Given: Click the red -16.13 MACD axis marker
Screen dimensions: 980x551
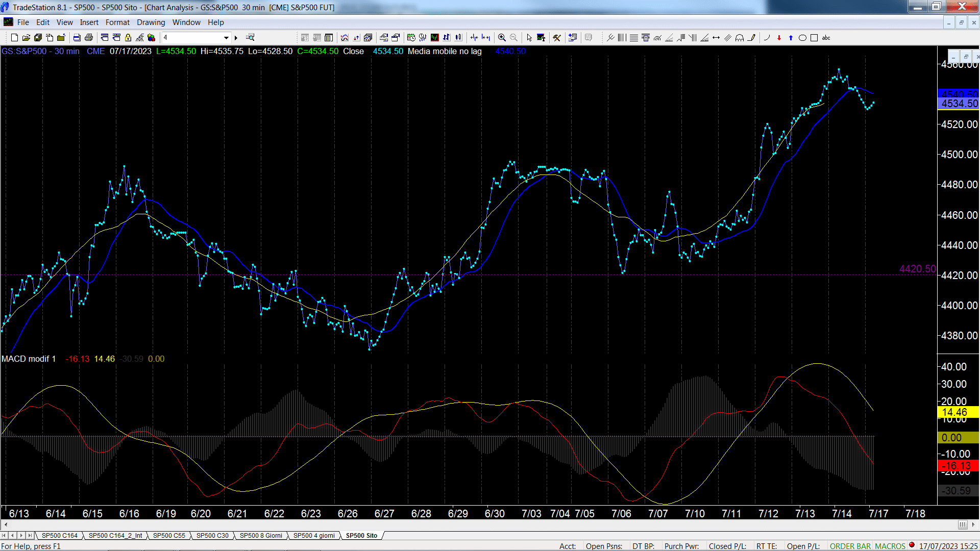Looking at the screenshot, I should pyautogui.click(x=959, y=466).
